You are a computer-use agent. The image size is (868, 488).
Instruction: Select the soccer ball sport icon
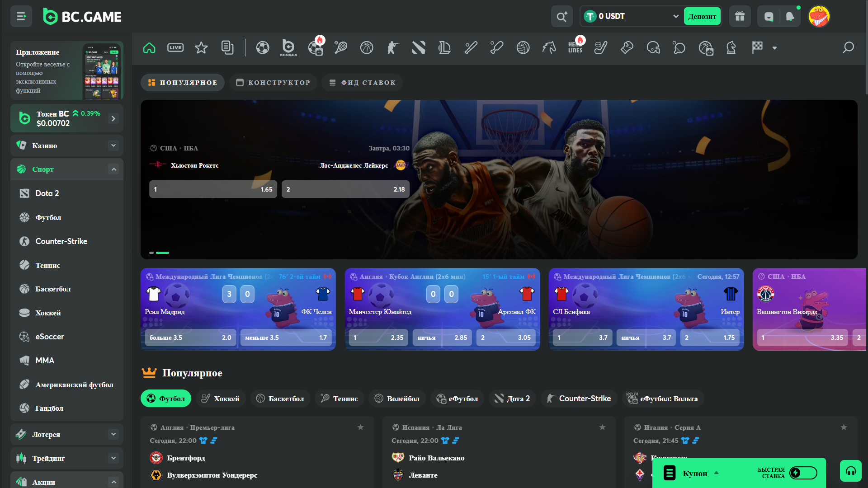pos(263,47)
